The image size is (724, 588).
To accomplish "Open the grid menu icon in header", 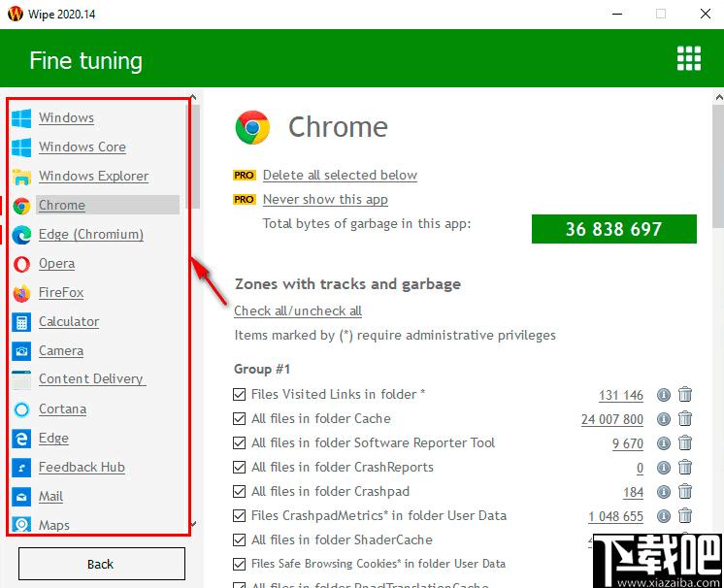I will pyautogui.click(x=688, y=58).
